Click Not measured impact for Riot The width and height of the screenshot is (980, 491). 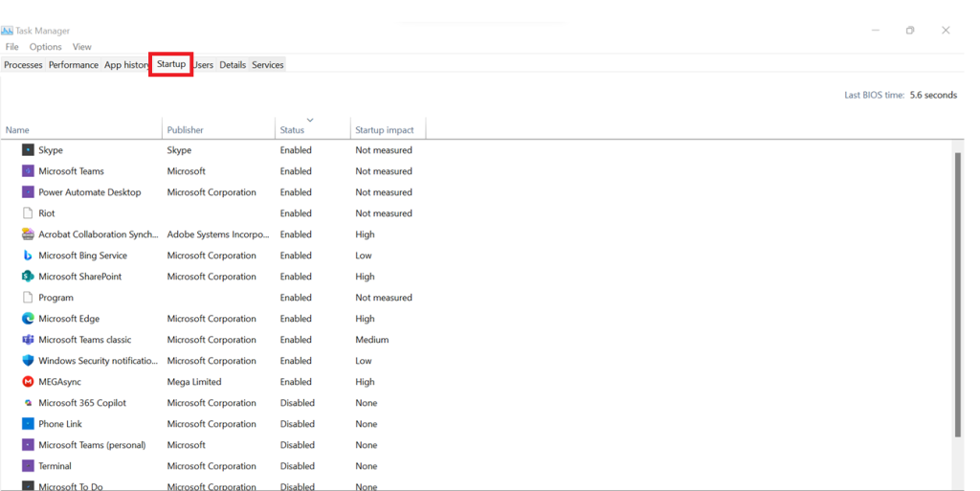pos(384,213)
